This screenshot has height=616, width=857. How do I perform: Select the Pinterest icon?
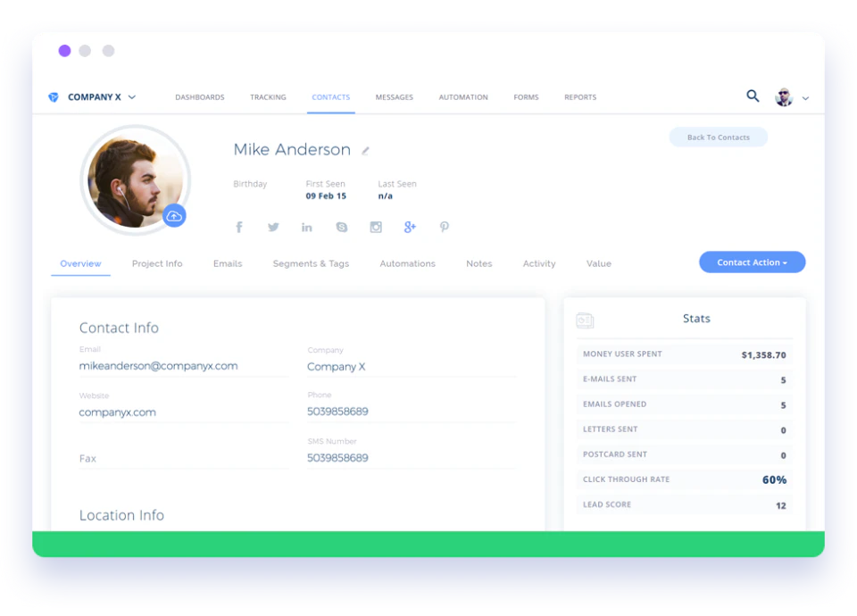pyautogui.click(x=444, y=227)
